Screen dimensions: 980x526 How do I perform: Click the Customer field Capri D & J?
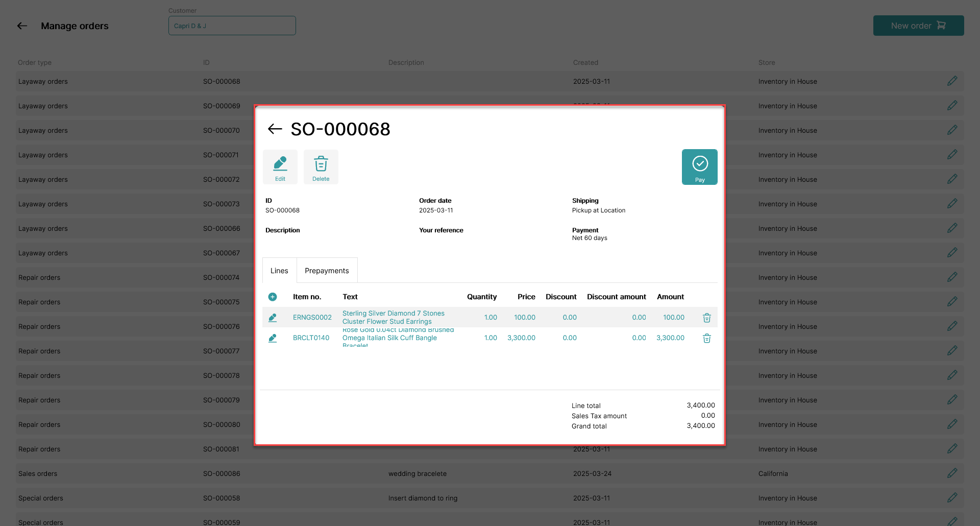tap(232, 26)
